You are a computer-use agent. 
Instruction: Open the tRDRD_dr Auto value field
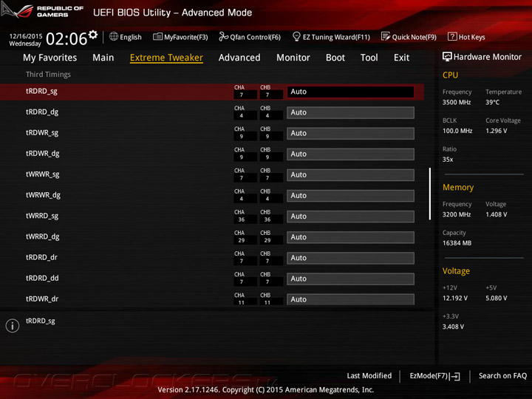click(350, 258)
